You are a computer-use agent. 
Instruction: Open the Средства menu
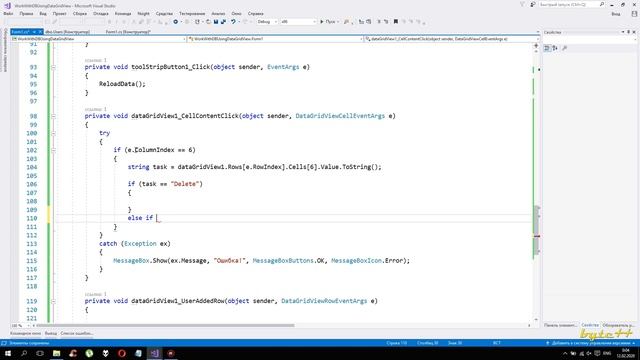tap(164, 13)
